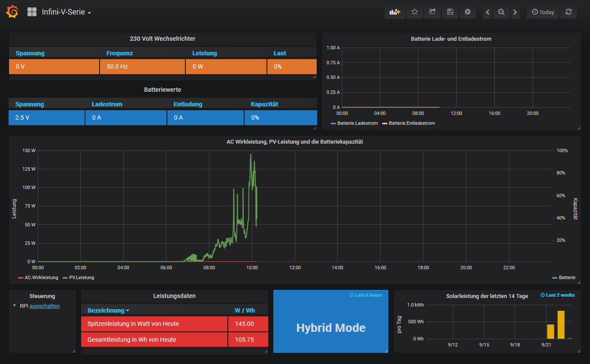Click the refresh dashboard icon
Image resolution: width=590 pixels, height=364 pixels.
click(x=569, y=12)
